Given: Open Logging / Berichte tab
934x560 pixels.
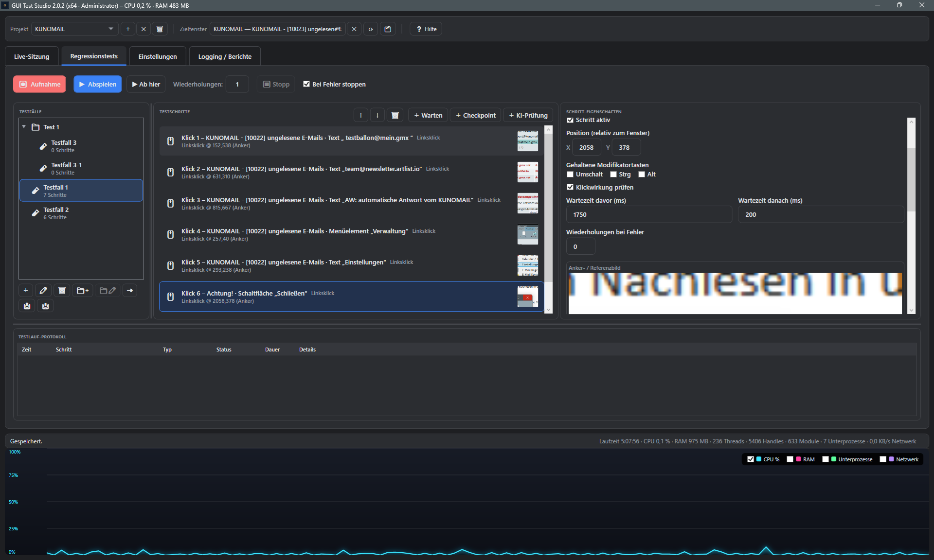Looking at the screenshot, I should pos(225,56).
